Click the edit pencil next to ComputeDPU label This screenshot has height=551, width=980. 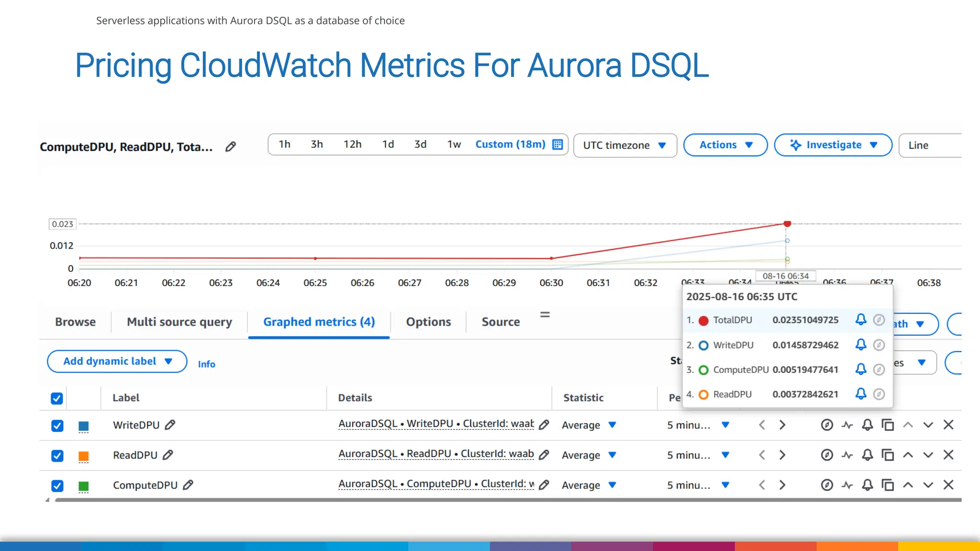click(x=188, y=485)
